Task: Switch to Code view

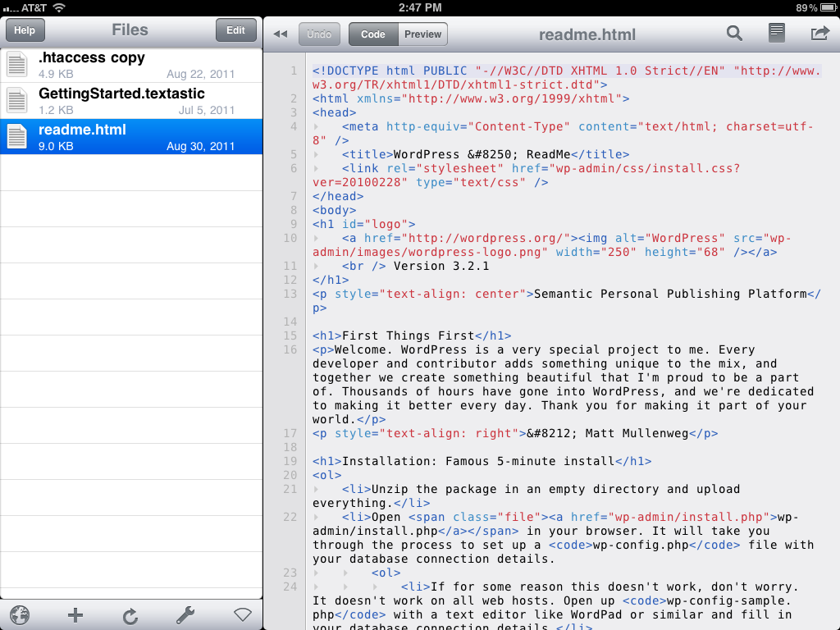Action: (x=373, y=34)
